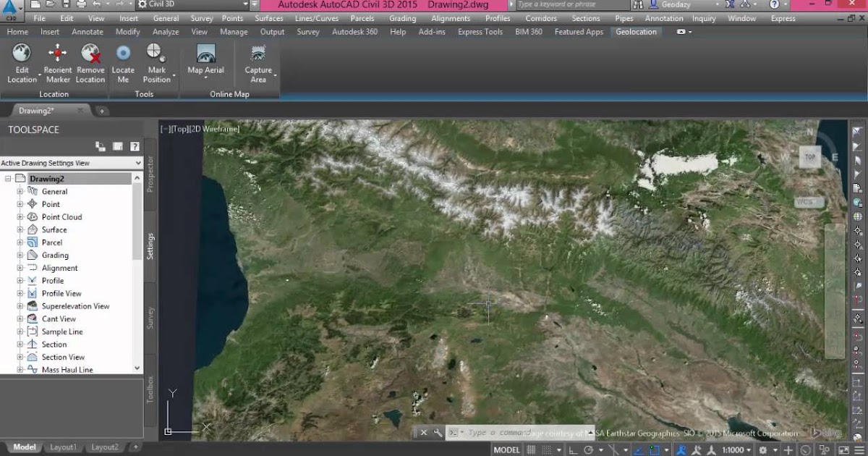Toggle drawing grid display in status bar
Screen dimensions: 868x456
(531, 449)
